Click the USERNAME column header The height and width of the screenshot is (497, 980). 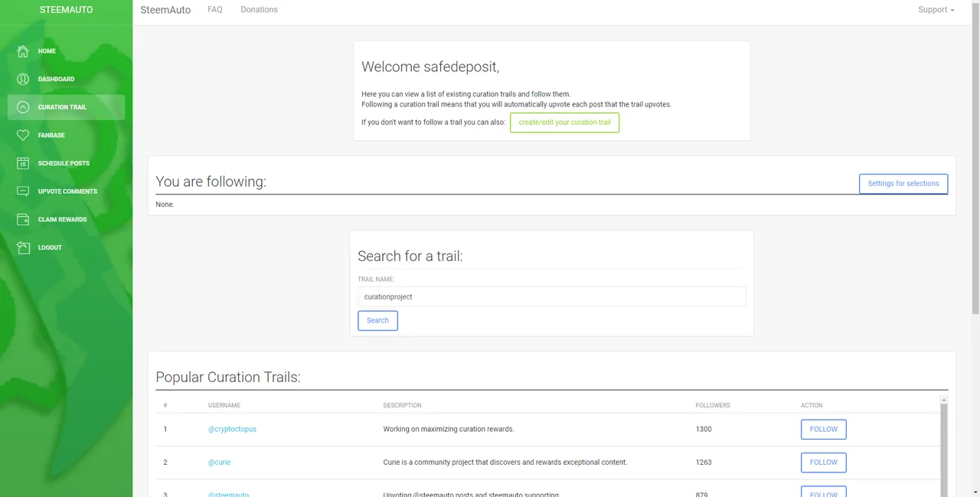click(x=224, y=405)
